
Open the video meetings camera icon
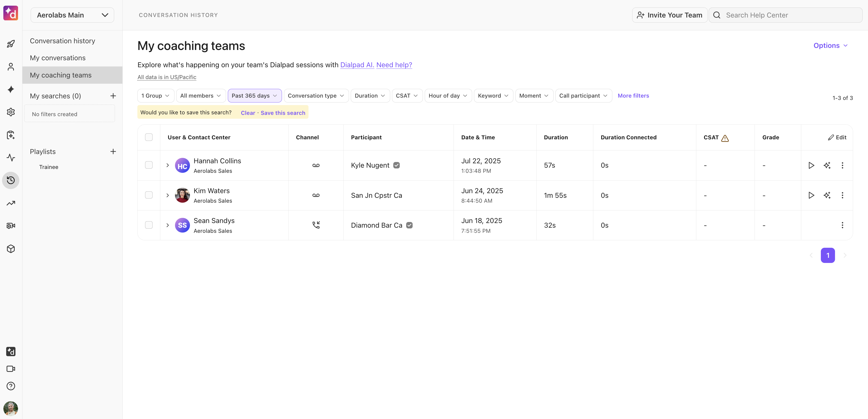point(11,369)
